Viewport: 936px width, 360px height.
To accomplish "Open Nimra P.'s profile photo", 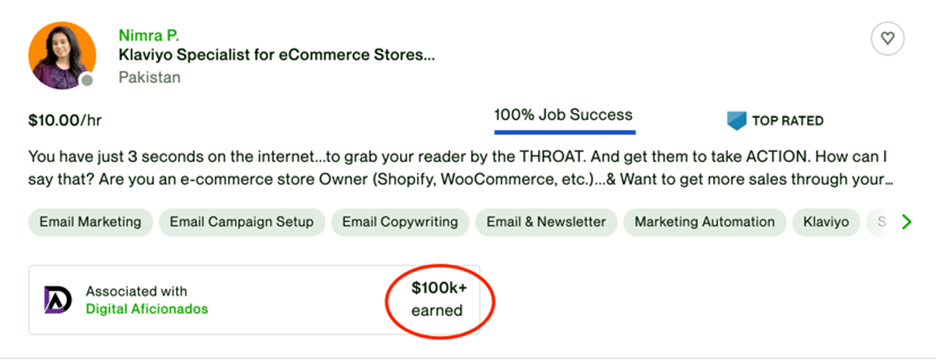I will pyautogui.click(x=62, y=56).
